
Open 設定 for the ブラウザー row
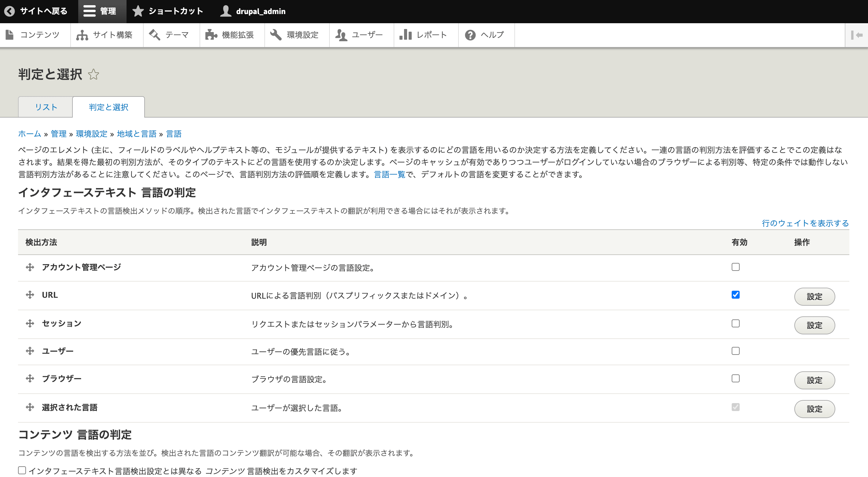(815, 381)
